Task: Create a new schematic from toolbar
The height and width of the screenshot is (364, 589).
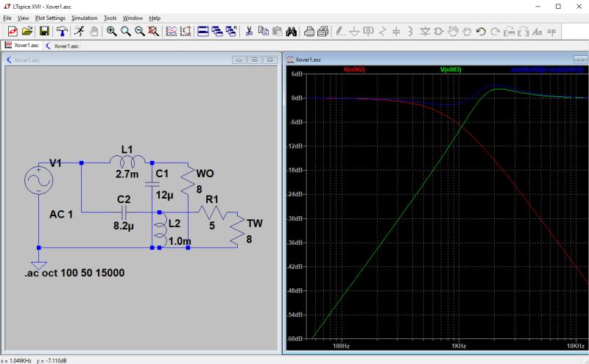Action: 13,31
